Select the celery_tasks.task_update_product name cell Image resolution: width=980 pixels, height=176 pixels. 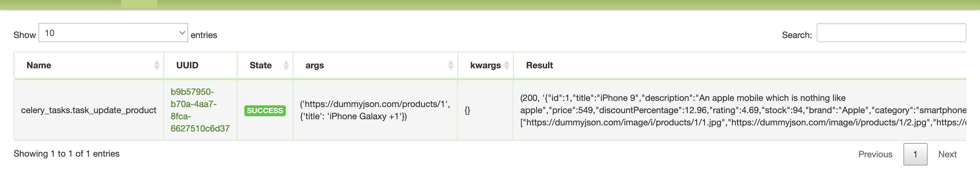point(88,110)
